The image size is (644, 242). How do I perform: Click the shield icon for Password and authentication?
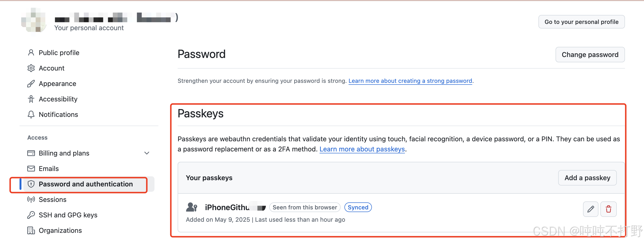click(x=31, y=184)
